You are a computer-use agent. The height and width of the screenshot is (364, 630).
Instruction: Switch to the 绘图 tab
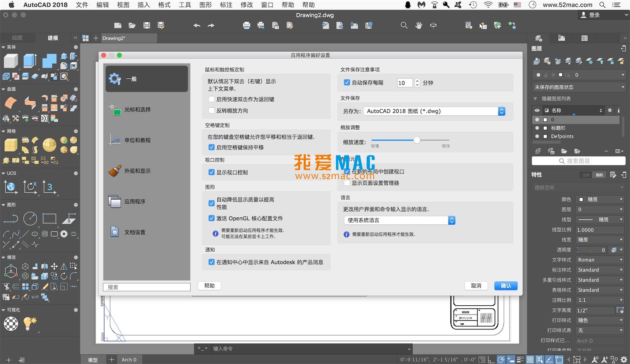click(18, 38)
